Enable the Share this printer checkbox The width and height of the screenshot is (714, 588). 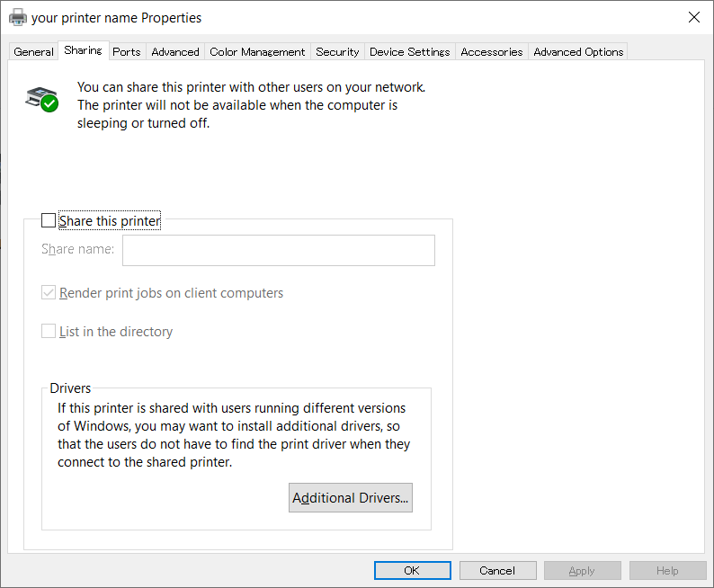tap(49, 221)
